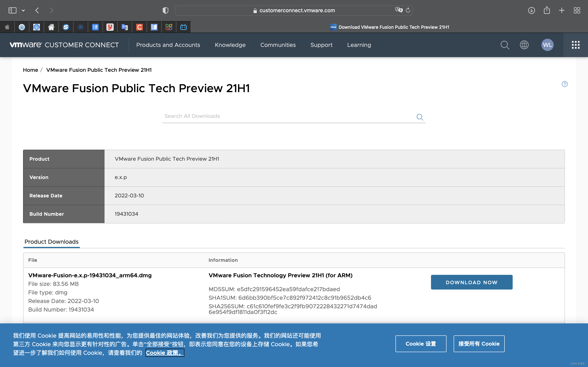This screenshot has width=588, height=367.
Task: Open Cookie settings panel
Action: (x=421, y=344)
